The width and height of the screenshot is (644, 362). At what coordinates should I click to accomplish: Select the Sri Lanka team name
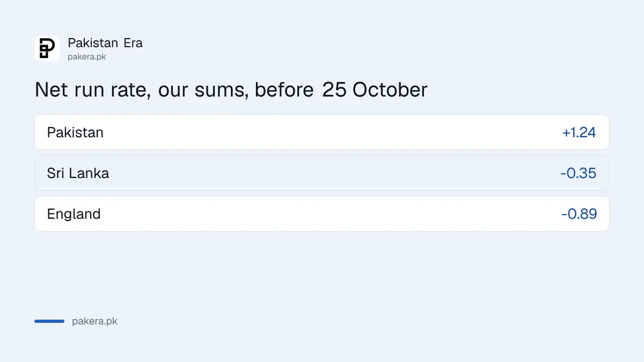tap(78, 173)
